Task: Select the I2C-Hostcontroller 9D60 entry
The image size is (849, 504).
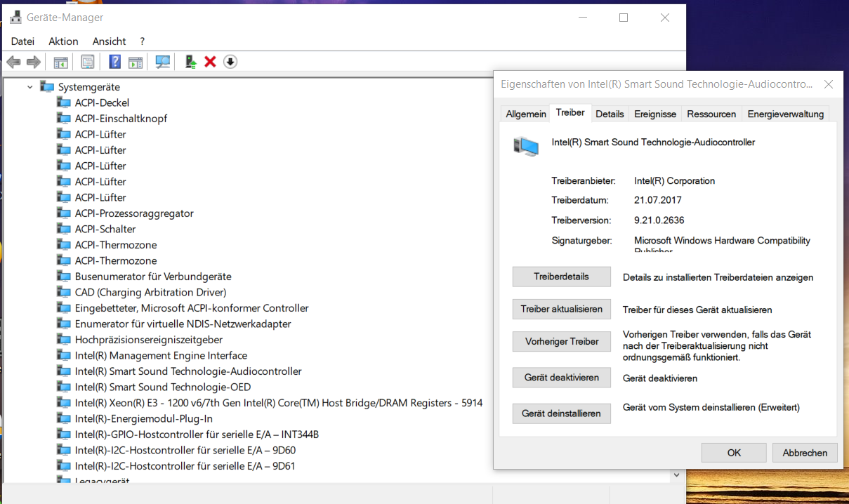Action: (x=185, y=450)
